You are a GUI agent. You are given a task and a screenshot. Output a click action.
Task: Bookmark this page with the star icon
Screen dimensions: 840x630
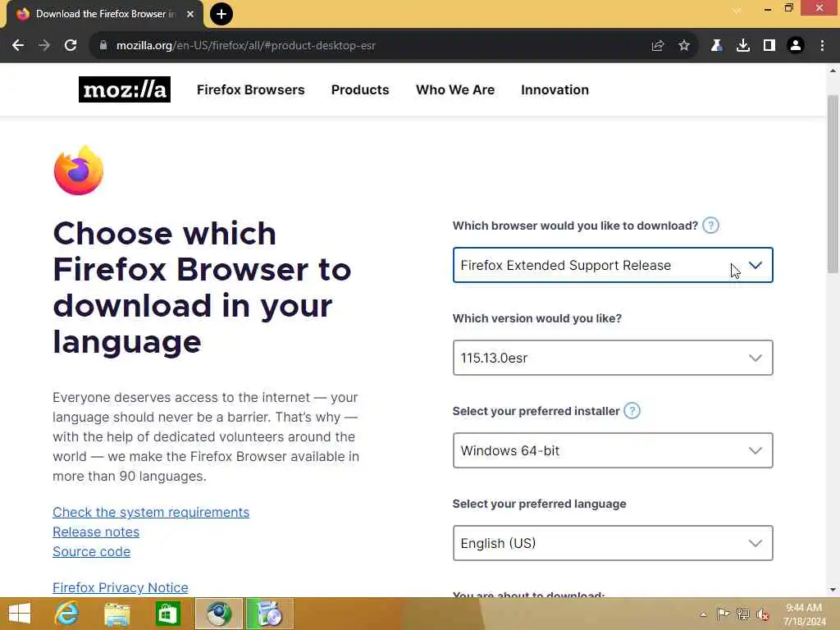[x=684, y=46]
